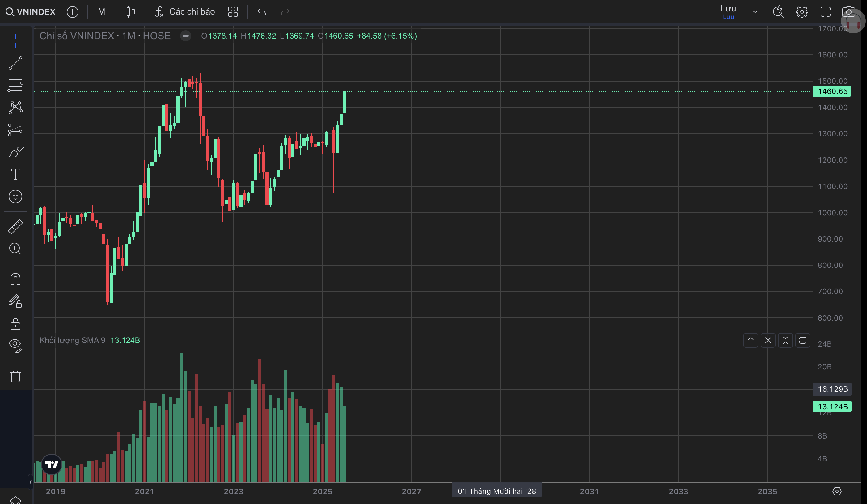867x504 pixels.
Task: Select the XABCD pattern tool
Action: [x=15, y=107]
